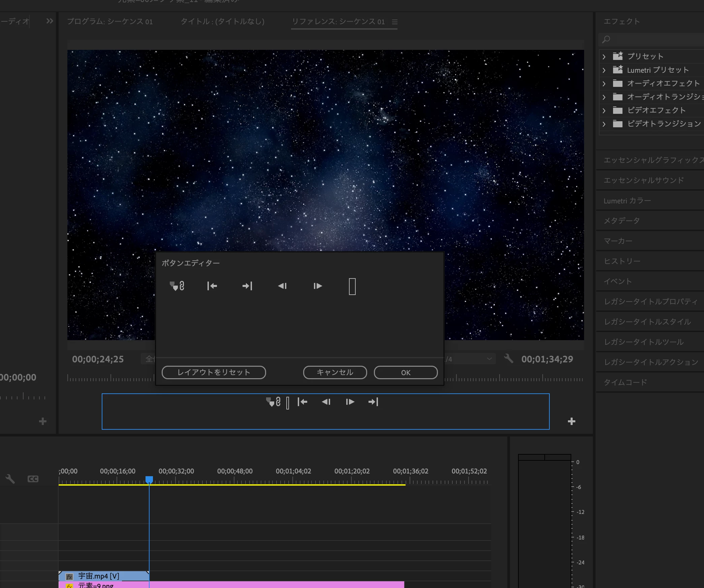
Task: Go to Out point in monitor transport bar
Action: click(374, 402)
